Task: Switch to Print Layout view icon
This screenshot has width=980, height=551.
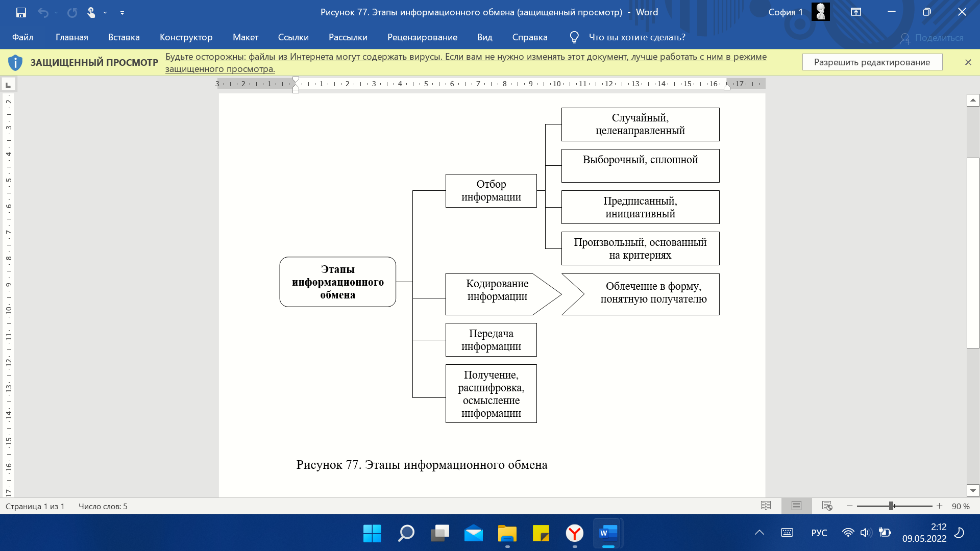Action: (x=796, y=506)
